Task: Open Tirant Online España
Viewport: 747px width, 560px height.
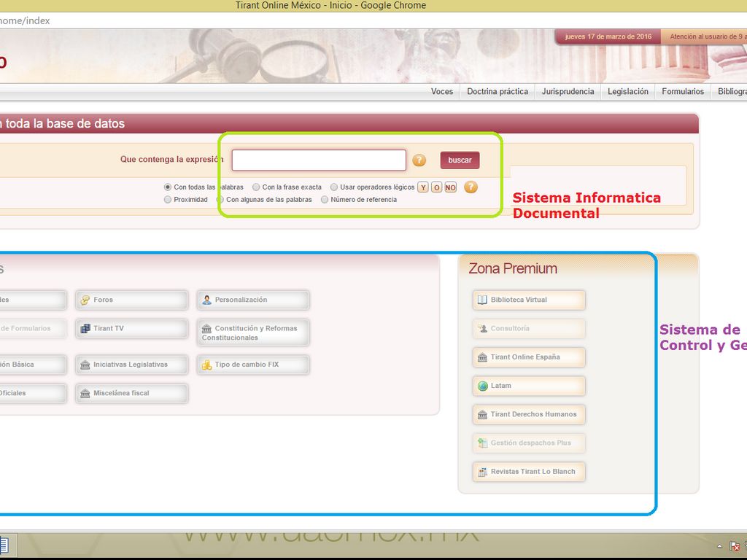Action: point(529,357)
